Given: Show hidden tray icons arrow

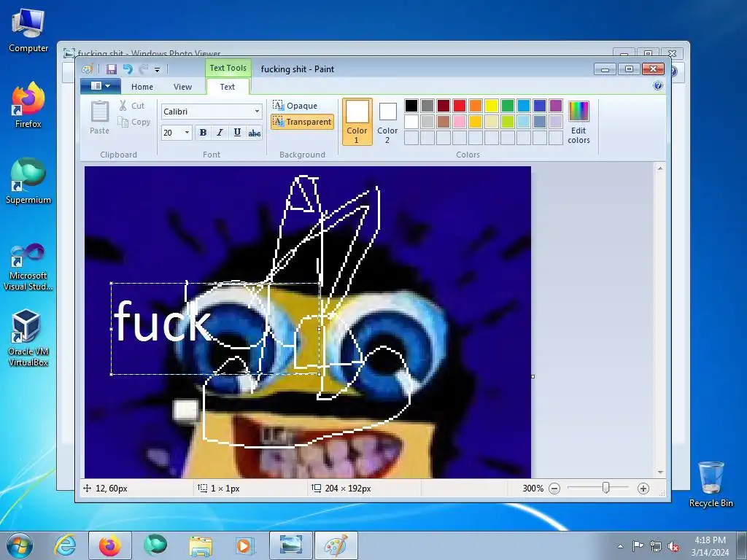Looking at the screenshot, I should pos(620,546).
